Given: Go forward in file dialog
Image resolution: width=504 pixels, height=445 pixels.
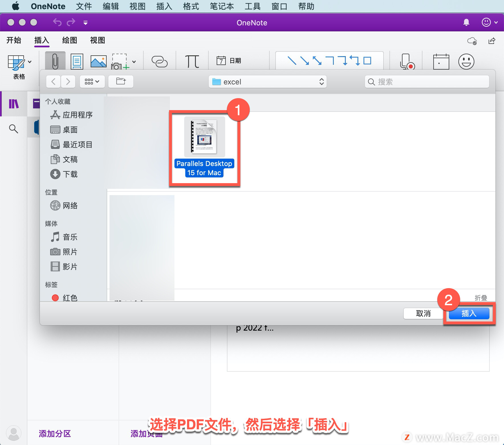Looking at the screenshot, I should [x=68, y=82].
